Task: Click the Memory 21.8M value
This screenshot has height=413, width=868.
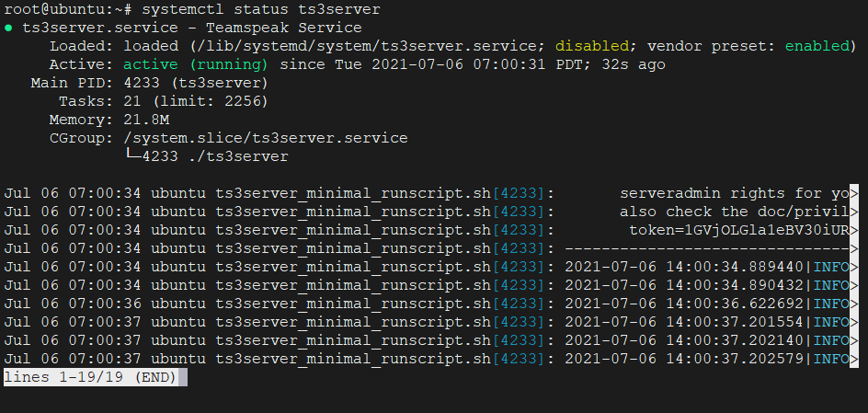Action: tap(146, 120)
